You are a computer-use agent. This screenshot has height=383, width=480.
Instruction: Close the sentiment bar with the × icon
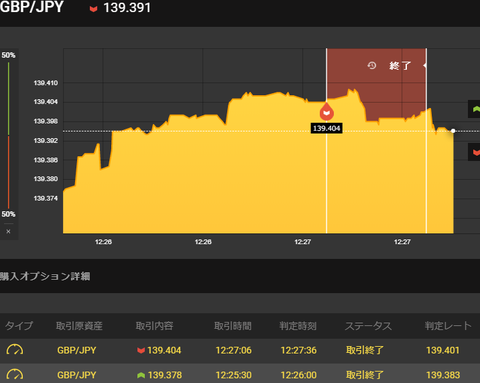[8, 231]
